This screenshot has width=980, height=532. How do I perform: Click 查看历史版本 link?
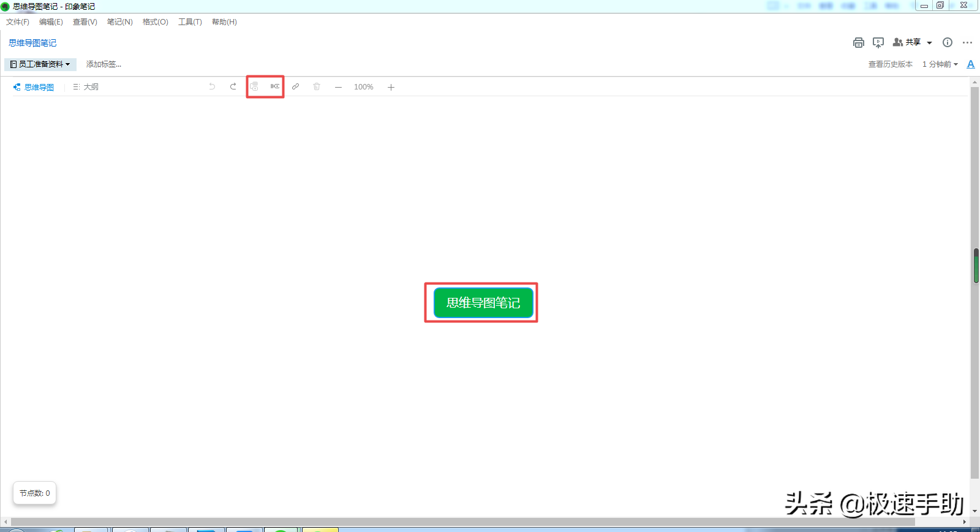[891, 64]
